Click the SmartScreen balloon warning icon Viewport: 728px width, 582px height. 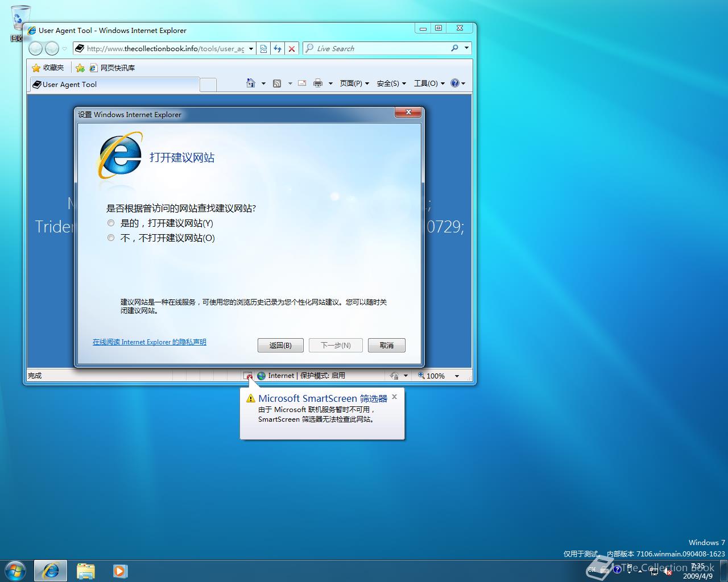[x=251, y=398]
